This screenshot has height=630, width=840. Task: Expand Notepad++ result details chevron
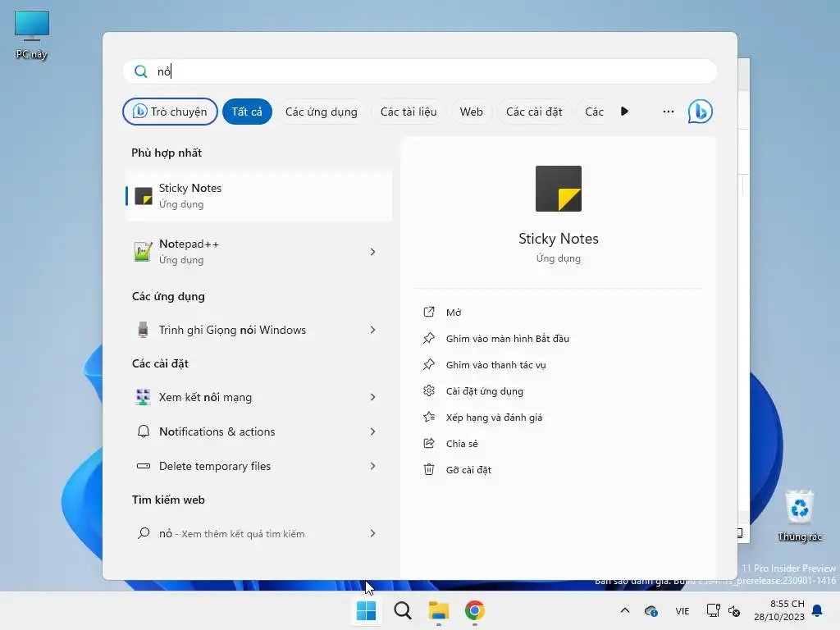[373, 252]
